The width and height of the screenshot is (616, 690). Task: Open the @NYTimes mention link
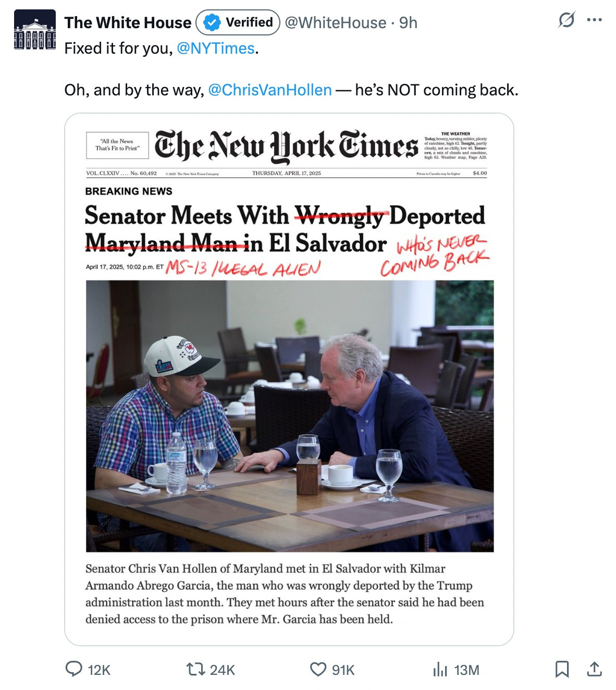tap(216, 48)
